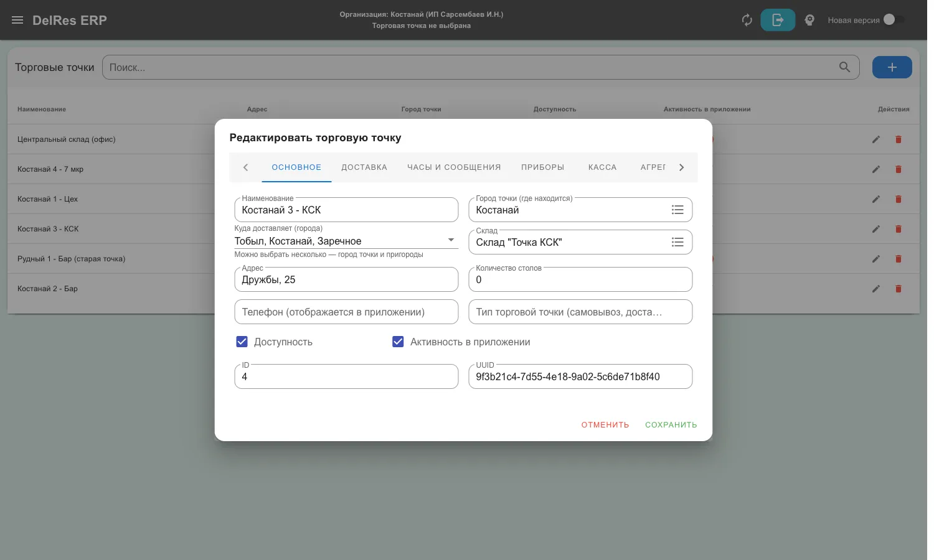Open the Часы и сообщения tab
Viewport: 934px width, 560px height.
(454, 167)
